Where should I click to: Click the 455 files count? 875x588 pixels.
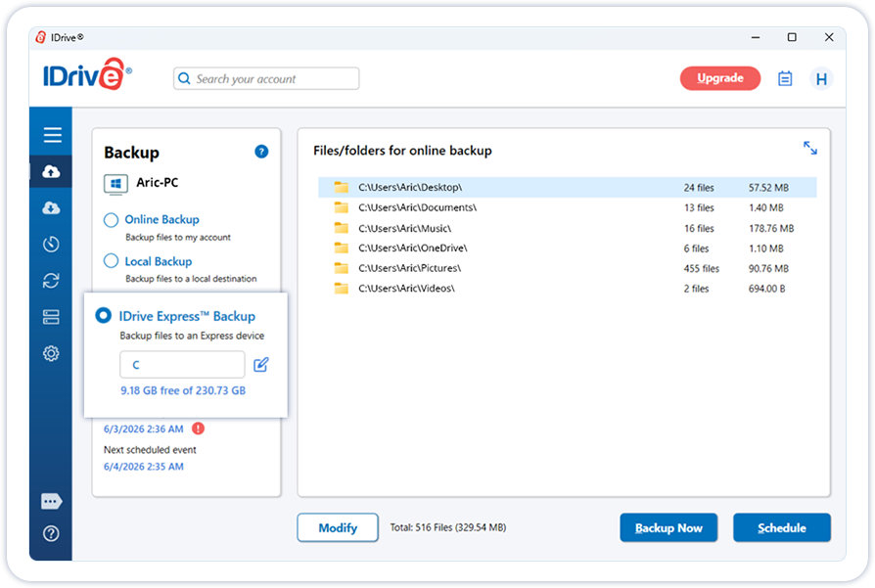(702, 268)
